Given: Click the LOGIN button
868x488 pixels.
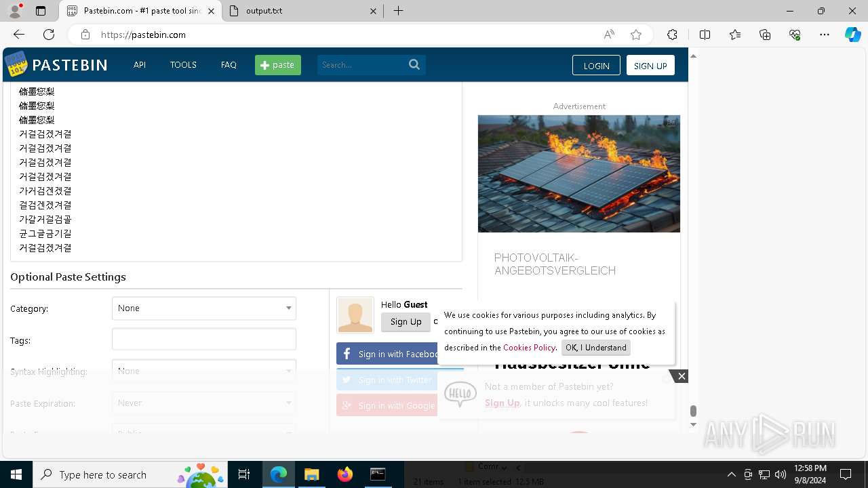Looking at the screenshot, I should 596,65.
